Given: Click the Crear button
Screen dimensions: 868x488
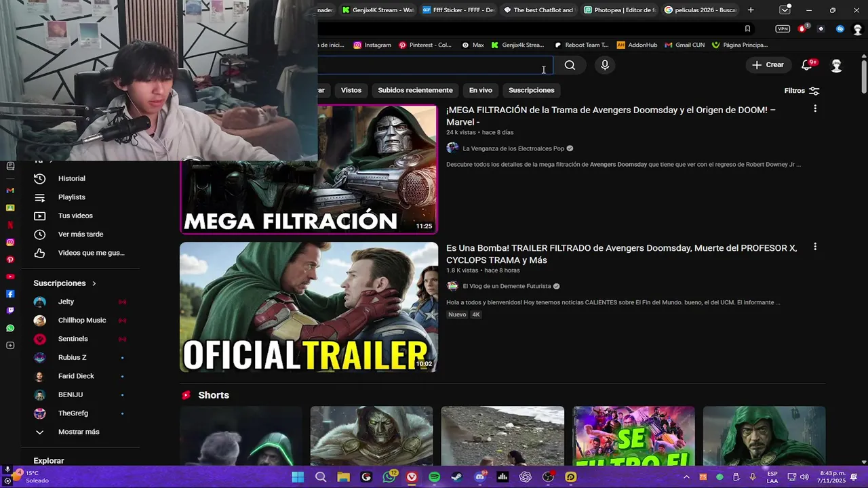Looking at the screenshot, I should point(768,65).
